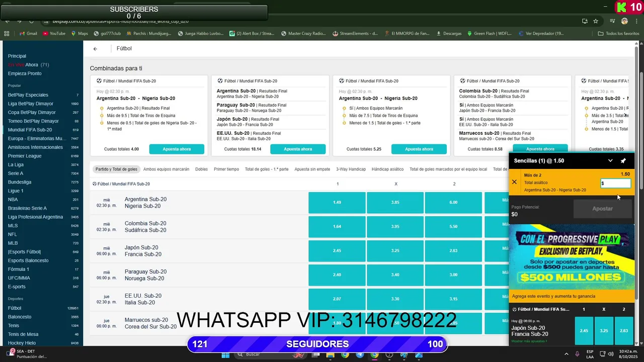Switch to Ambos equipos marcarán tab
644x362 pixels.
point(166,169)
